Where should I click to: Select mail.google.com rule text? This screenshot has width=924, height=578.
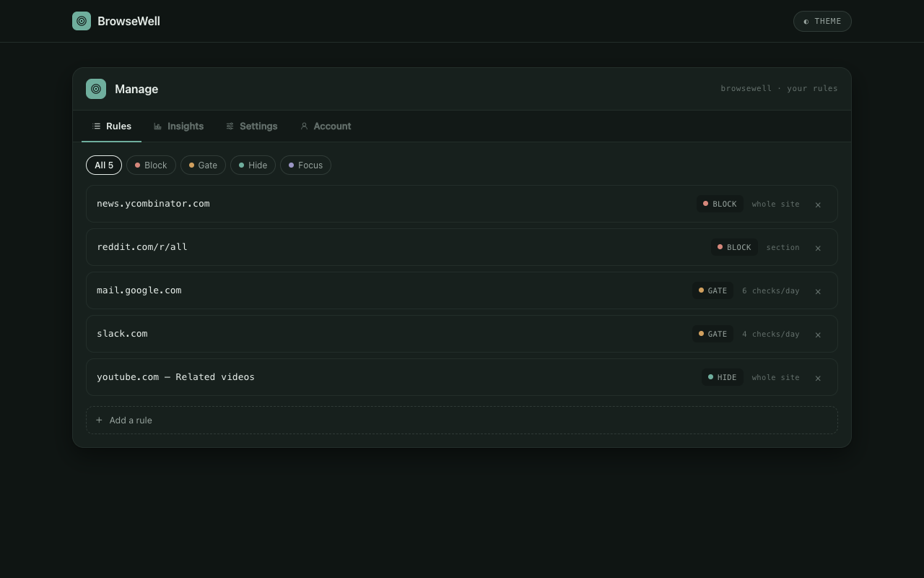pos(139,290)
